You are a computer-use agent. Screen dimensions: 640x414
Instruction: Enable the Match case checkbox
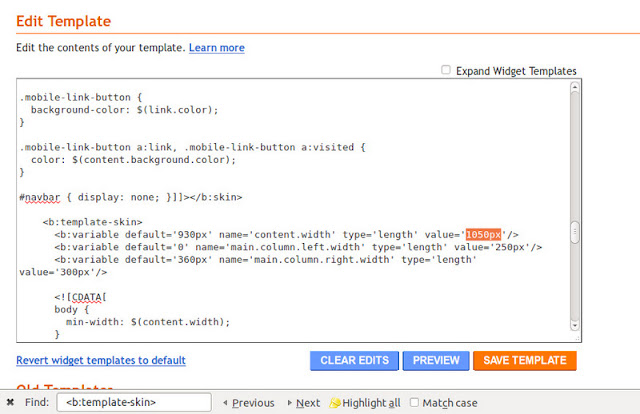point(415,403)
